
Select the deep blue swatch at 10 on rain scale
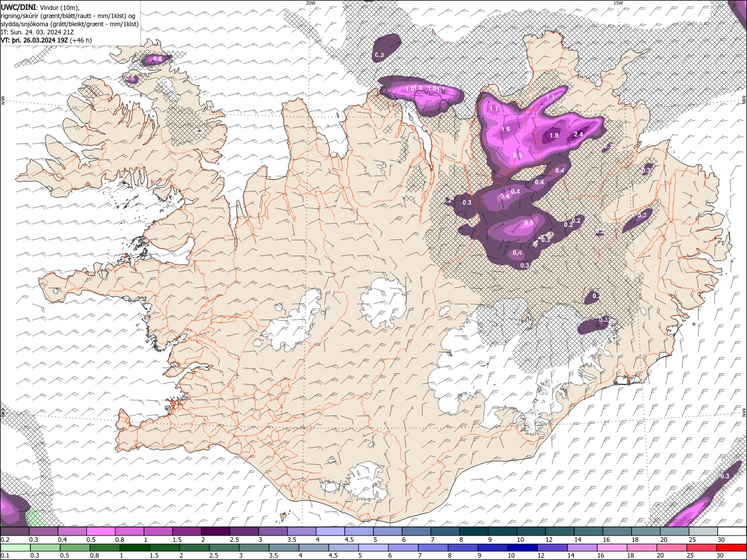[x=522, y=547]
